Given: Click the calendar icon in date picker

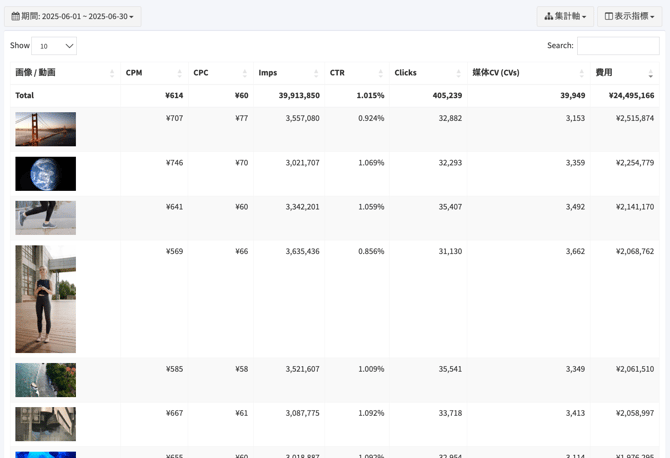Looking at the screenshot, I should [x=15, y=16].
